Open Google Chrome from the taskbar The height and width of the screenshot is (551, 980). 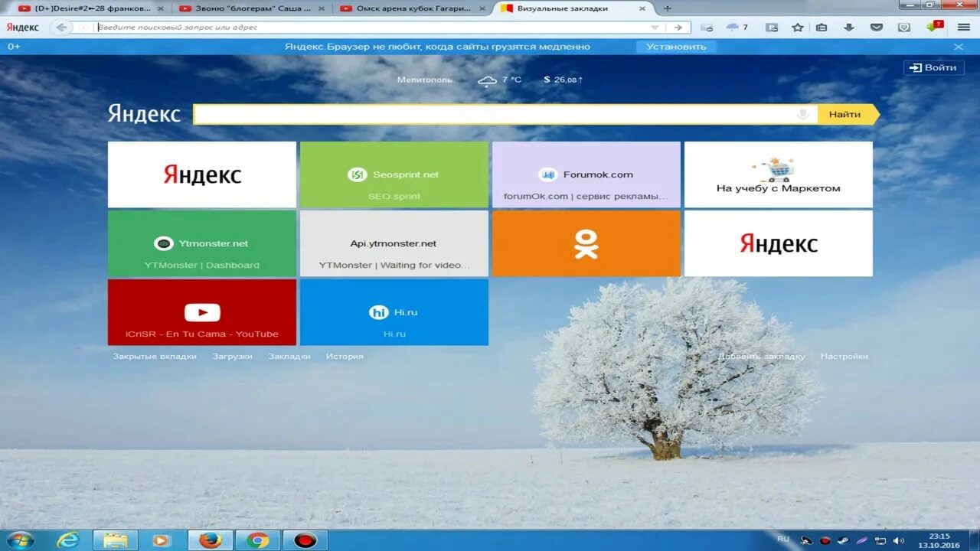tap(258, 540)
